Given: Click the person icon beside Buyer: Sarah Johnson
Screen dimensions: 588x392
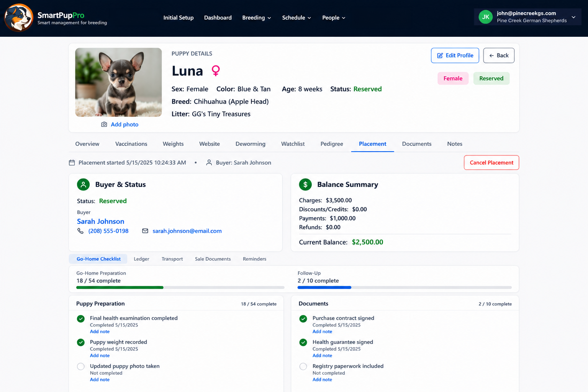Looking at the screenshot, I should pyautogui.click(x=209, y=163).
